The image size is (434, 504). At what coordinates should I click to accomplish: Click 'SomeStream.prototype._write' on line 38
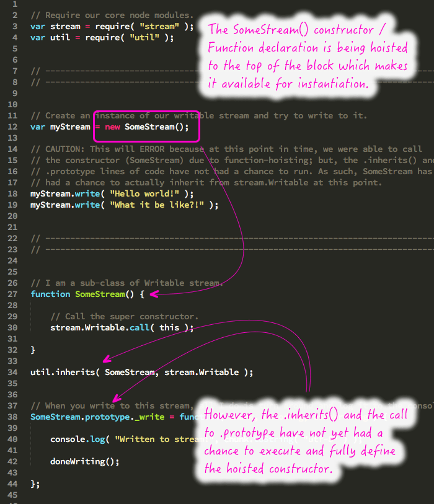97,417
